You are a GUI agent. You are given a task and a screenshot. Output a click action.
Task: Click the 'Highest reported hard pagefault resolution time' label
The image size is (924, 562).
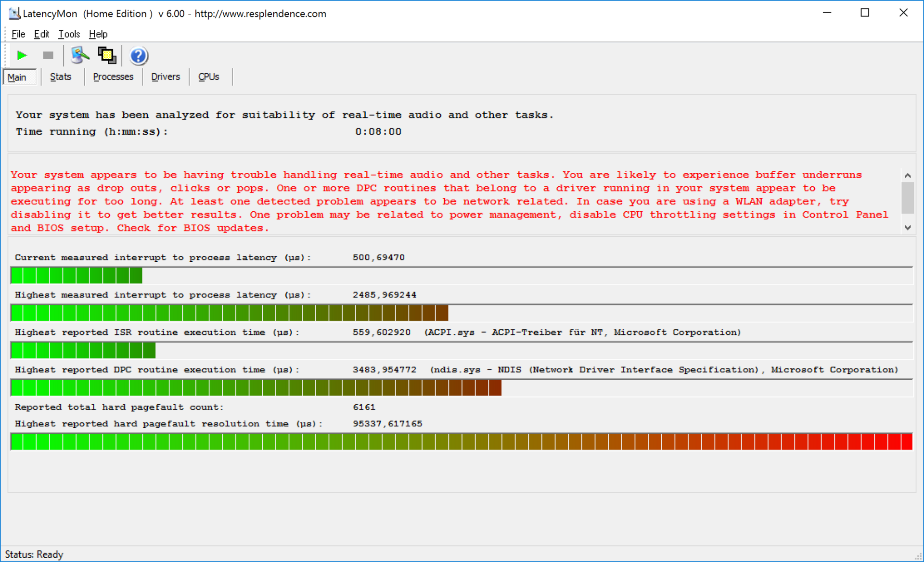click(169, 424)
